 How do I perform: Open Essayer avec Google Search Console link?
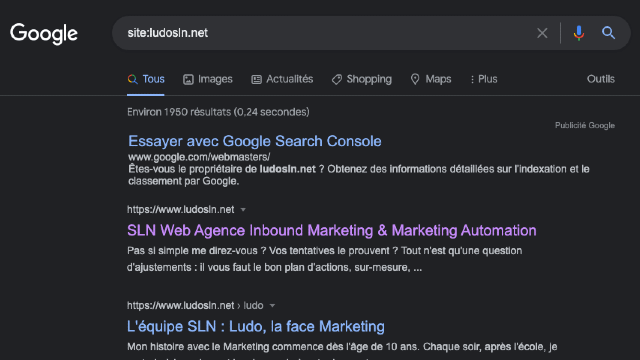255,141
